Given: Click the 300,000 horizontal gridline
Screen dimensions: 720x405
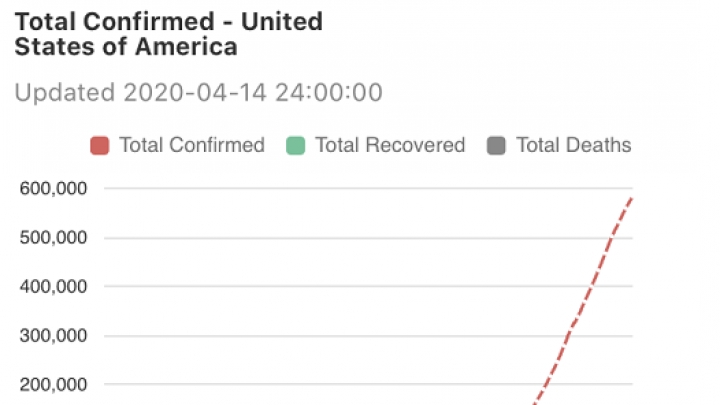Looking at the screenshot, I should click(x=350, y=336).
